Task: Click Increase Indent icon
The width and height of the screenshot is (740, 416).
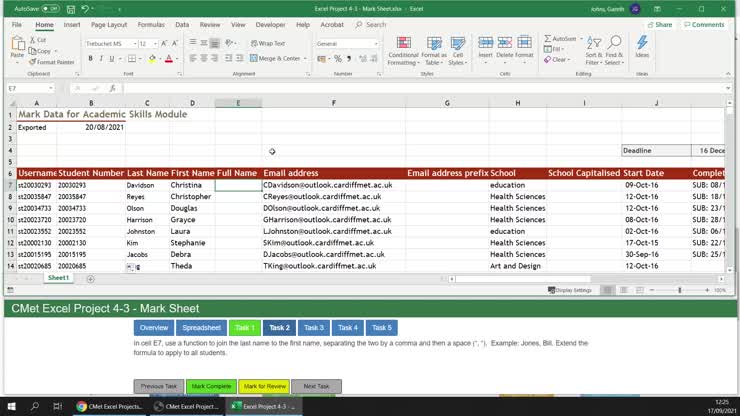Action: [239, 59]
